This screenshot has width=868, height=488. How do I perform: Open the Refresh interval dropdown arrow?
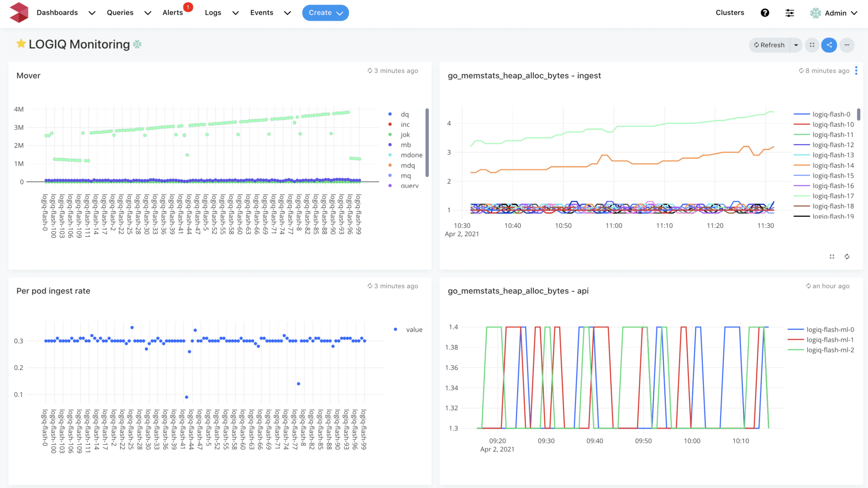coord(796,45)
